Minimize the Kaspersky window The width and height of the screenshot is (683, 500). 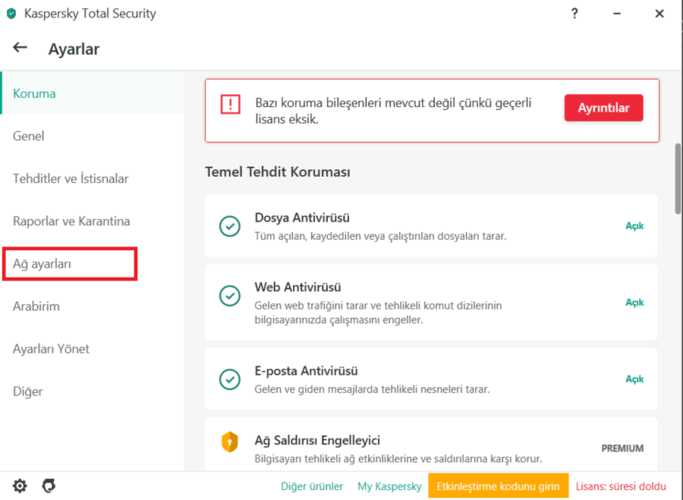[617, 14]
